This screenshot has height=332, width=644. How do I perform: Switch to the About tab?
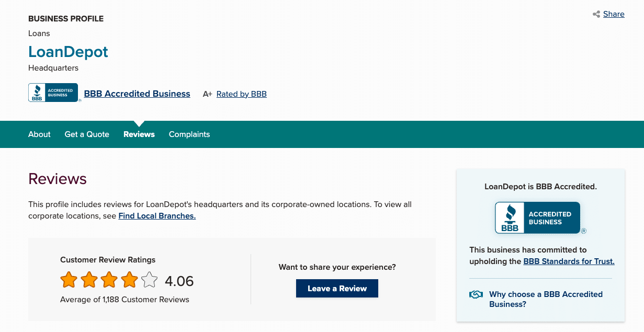(x=39, y=134)
